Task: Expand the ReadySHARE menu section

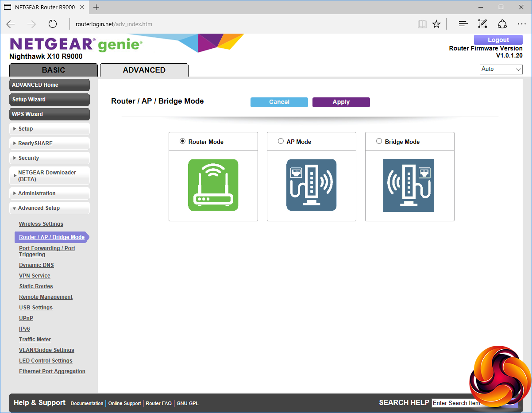Action: [x=50, y=143]
